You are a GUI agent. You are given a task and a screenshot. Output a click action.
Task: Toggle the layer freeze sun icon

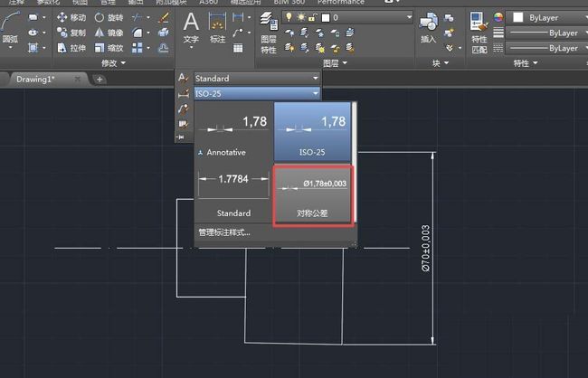[x=301, y=17]
